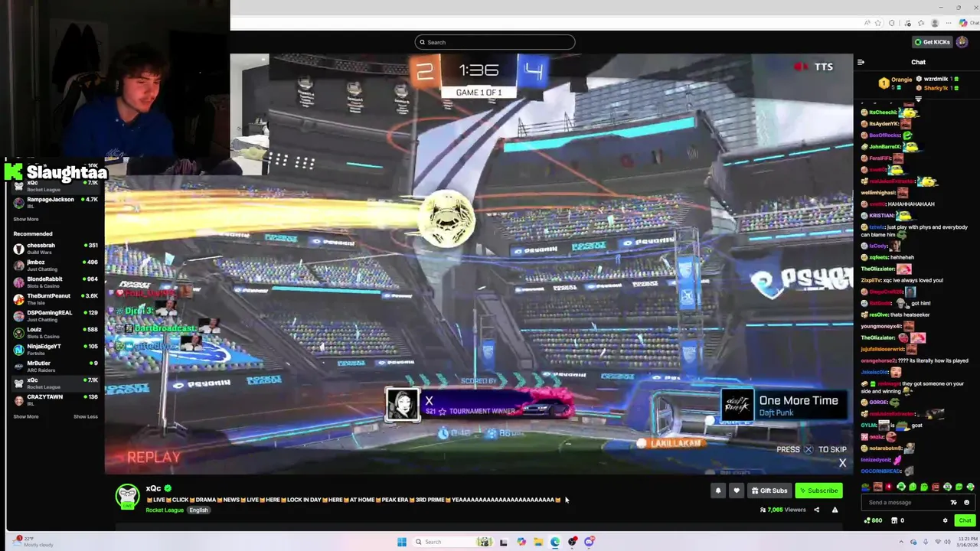Viewport: 980px width, 551px height.
Task: Click the Chat panel header
Action: coord(918,62)
